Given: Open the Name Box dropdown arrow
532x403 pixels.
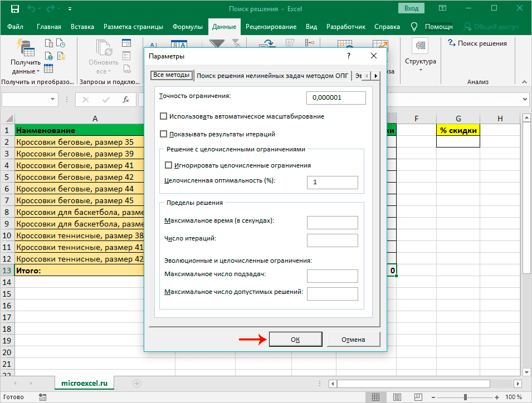Looking at the screenshot, I should (53, 100).
